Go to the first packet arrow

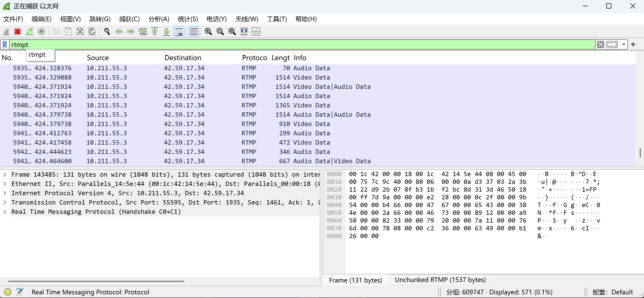pos(155,32)
